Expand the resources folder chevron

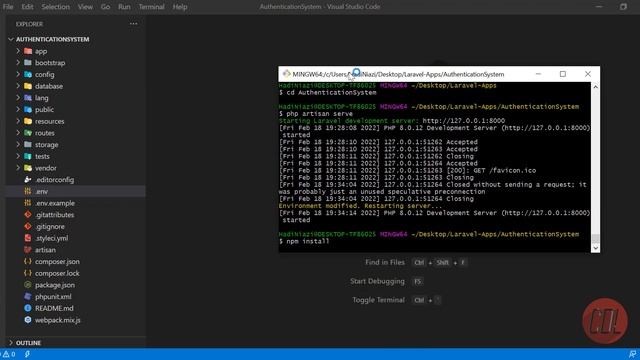[x=18, y=121]
